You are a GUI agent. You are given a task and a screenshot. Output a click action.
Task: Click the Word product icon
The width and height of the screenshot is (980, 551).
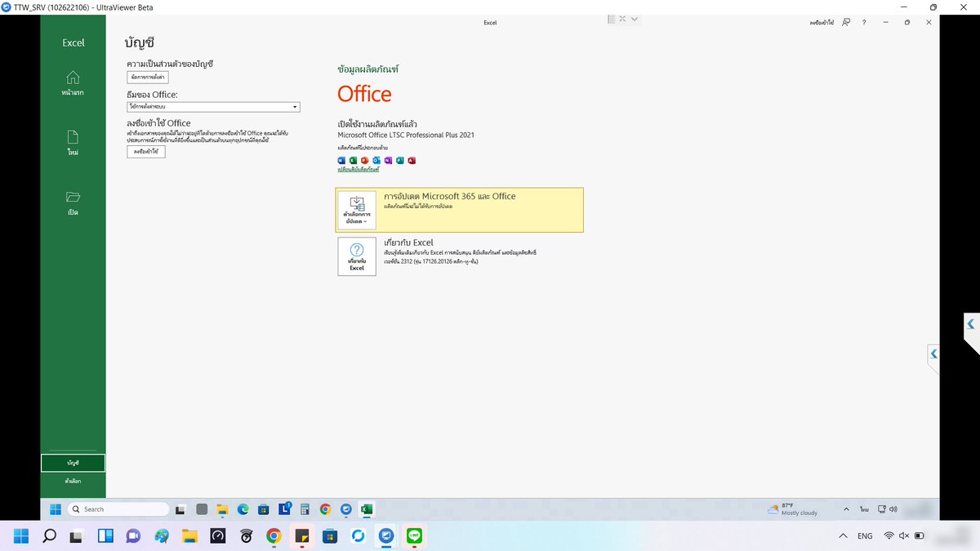(341, 161)
